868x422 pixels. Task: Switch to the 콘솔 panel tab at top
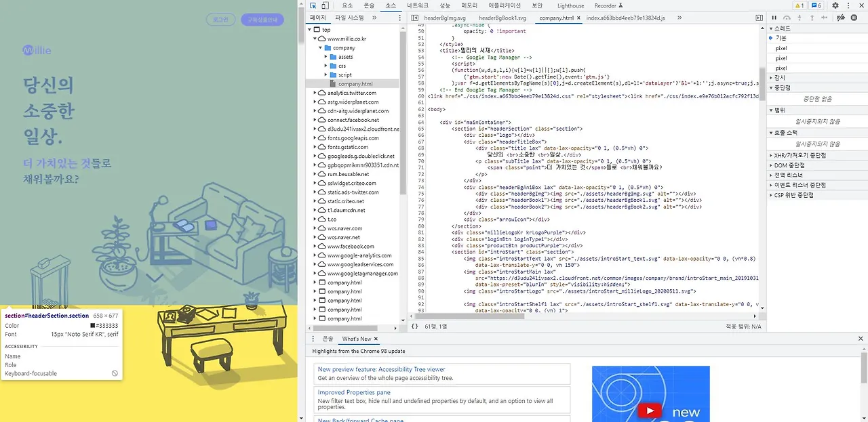click(369, 5)
